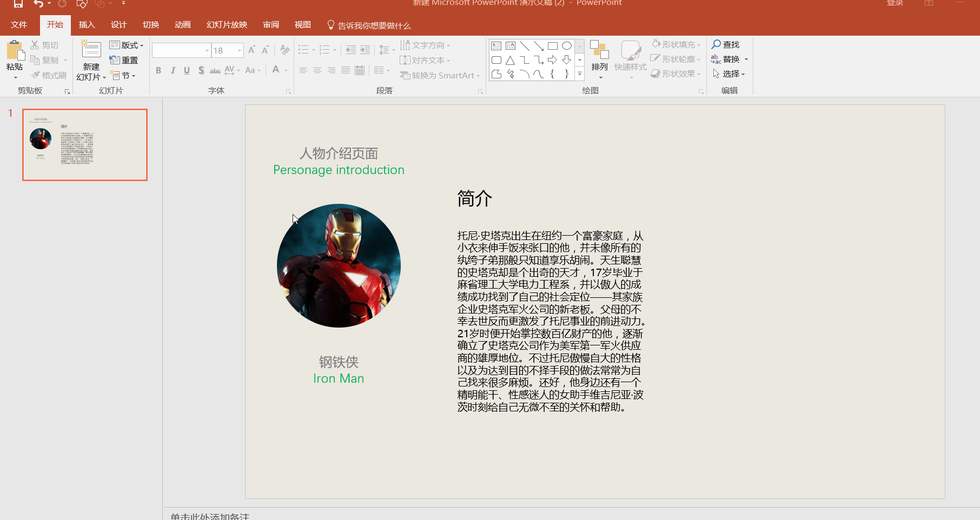This screenshot has width=980, height=520.
Task: Click the Personage introduction title text
Action: click(x=339, y=170)
